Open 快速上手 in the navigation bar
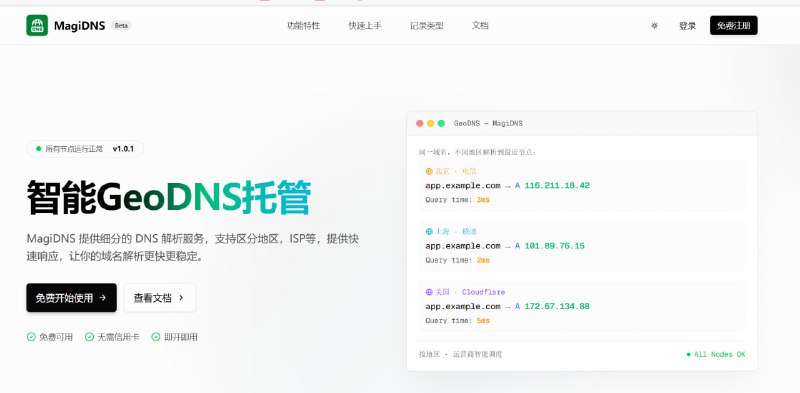800x393 pixels. 365,26
